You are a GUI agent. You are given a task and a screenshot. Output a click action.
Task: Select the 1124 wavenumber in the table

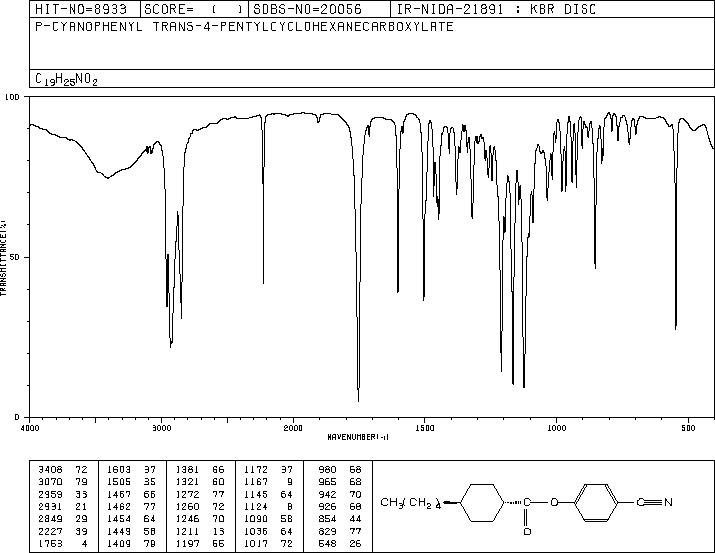tap(256, 506)
